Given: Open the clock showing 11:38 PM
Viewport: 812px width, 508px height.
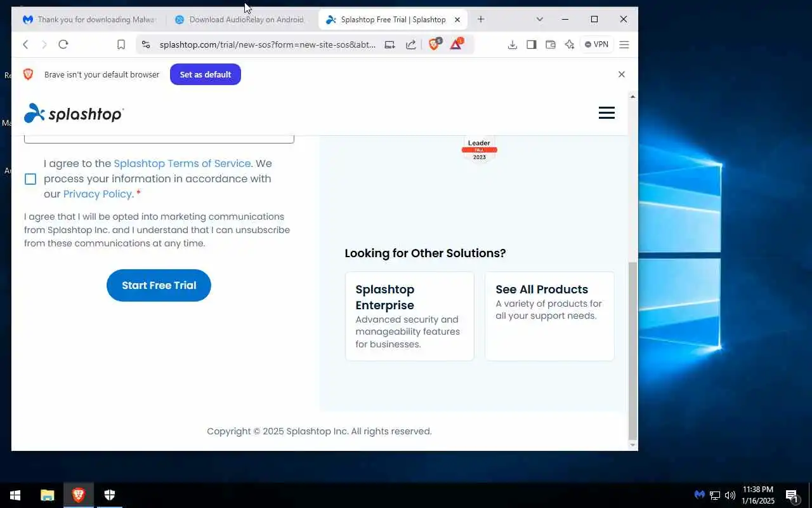Looking at the screenshot, I should click(758, 495).
